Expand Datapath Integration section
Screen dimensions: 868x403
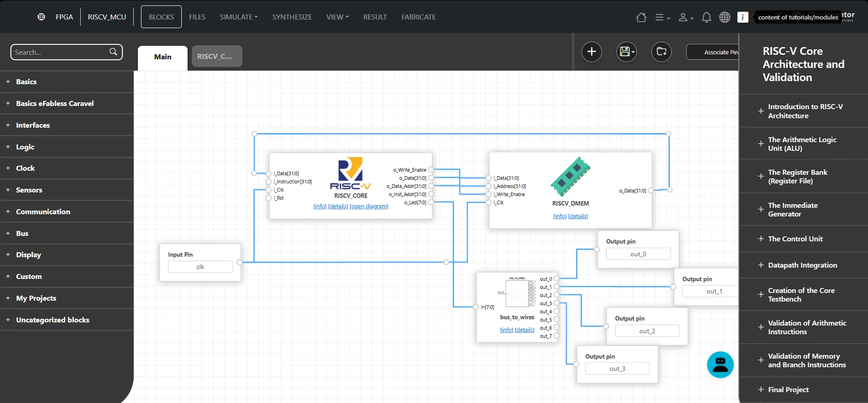(803, 265)
